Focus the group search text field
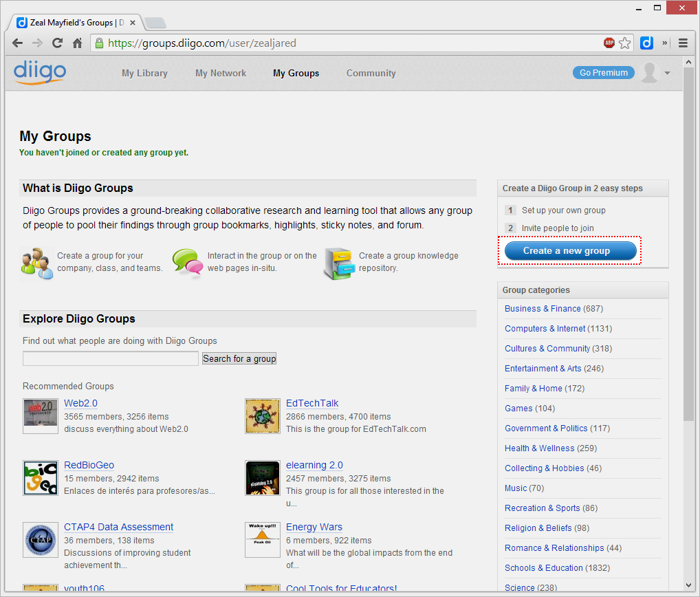 click(111, 358)
